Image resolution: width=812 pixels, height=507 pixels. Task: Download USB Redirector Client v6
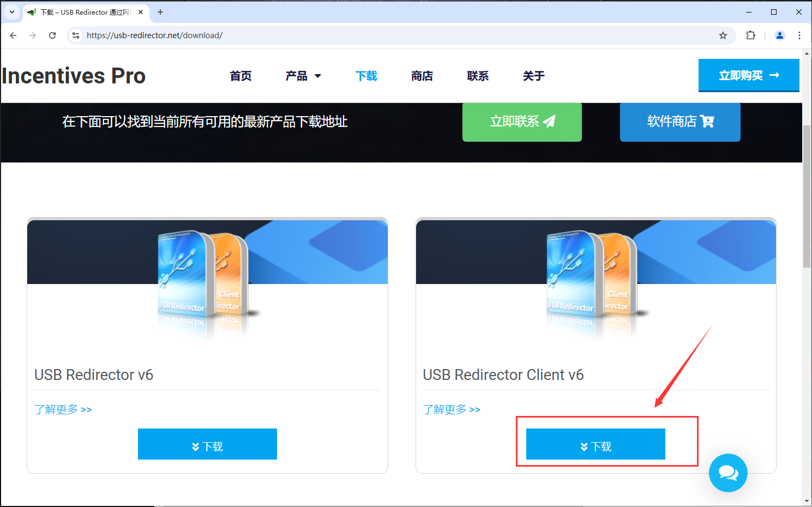tap(595, 444)
